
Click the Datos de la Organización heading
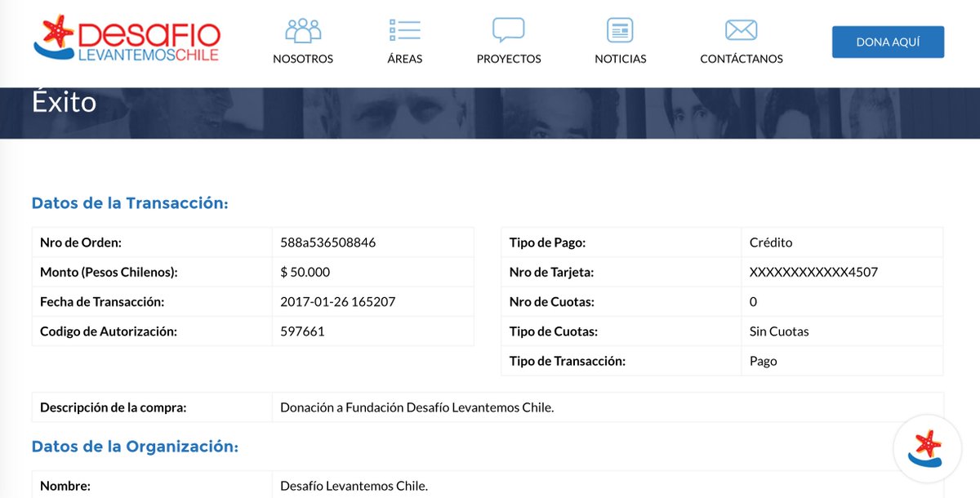point(135,447)
